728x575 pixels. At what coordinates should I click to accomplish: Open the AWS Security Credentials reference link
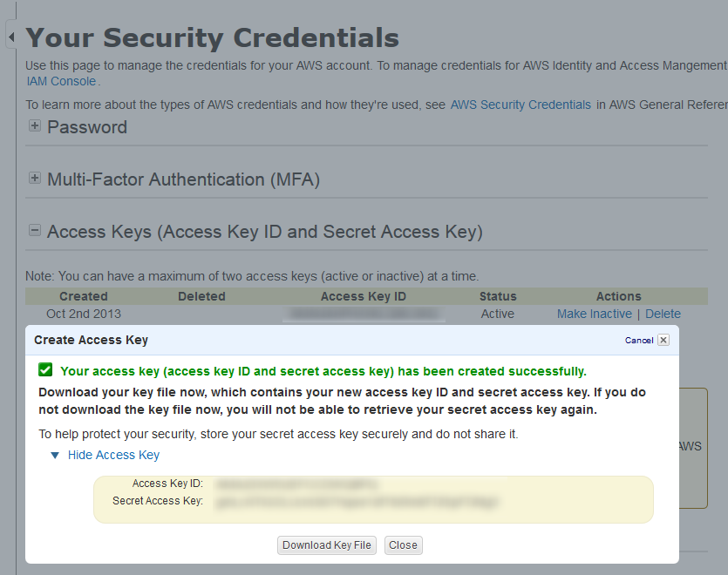click(520, 105)
